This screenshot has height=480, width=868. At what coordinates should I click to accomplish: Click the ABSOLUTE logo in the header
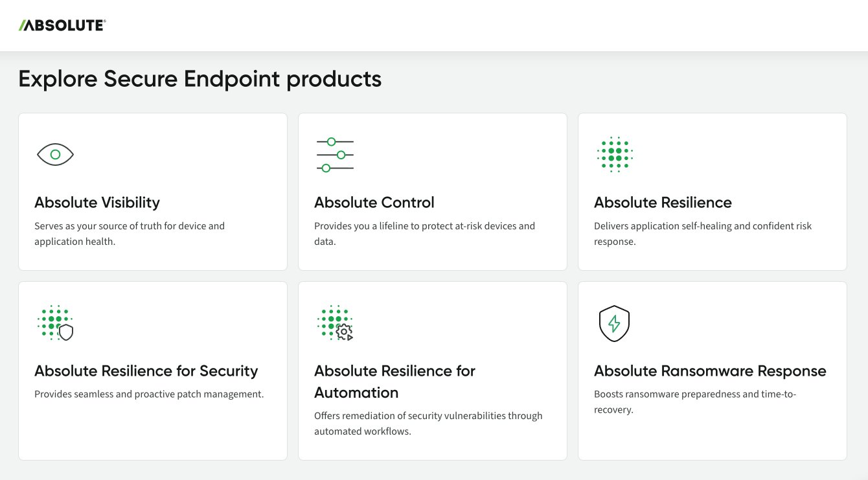pos(62,25)
